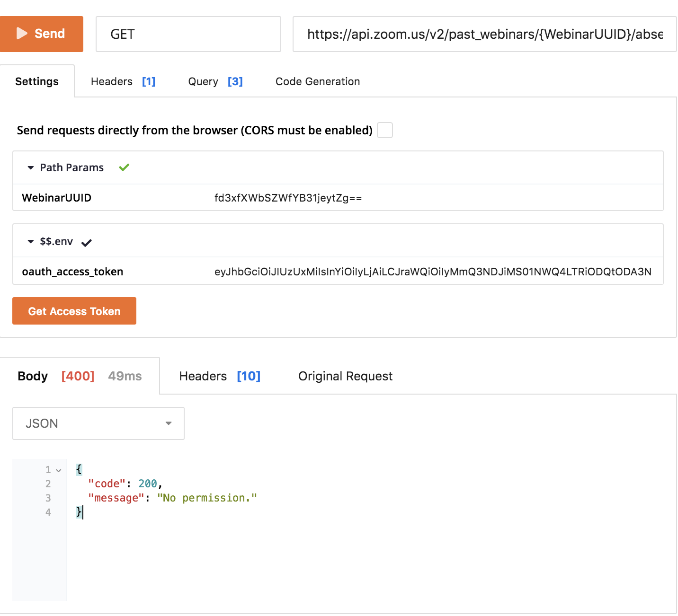Click the [400] status code
This screenshot has height=616, width=678.
coord(78,376)
